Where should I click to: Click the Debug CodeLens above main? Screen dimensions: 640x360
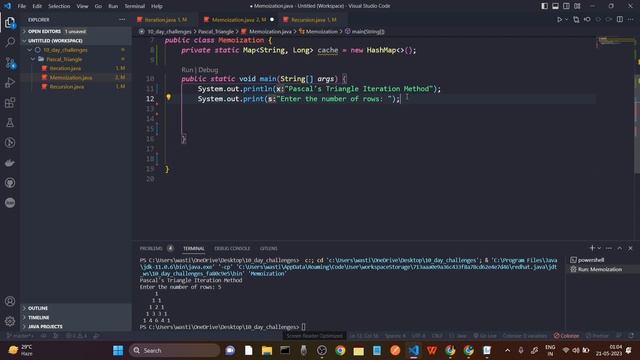point(208,70)
